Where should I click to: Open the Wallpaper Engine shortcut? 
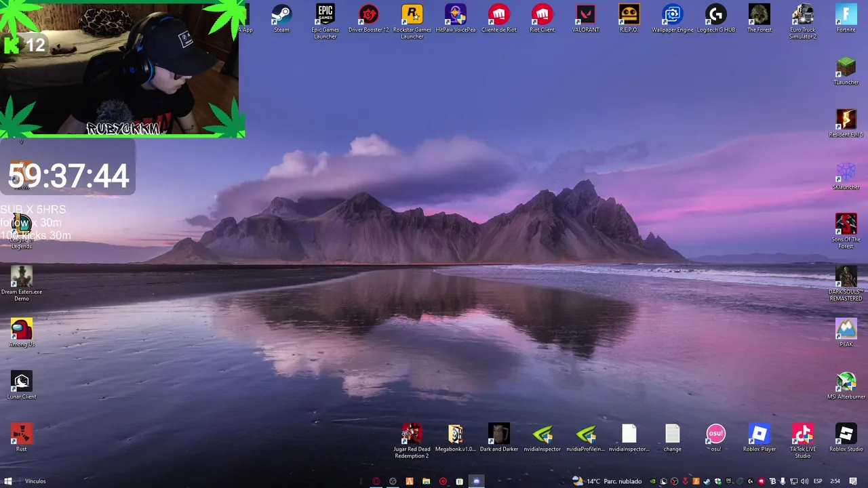pyautogui.click(x=673, y=18)
